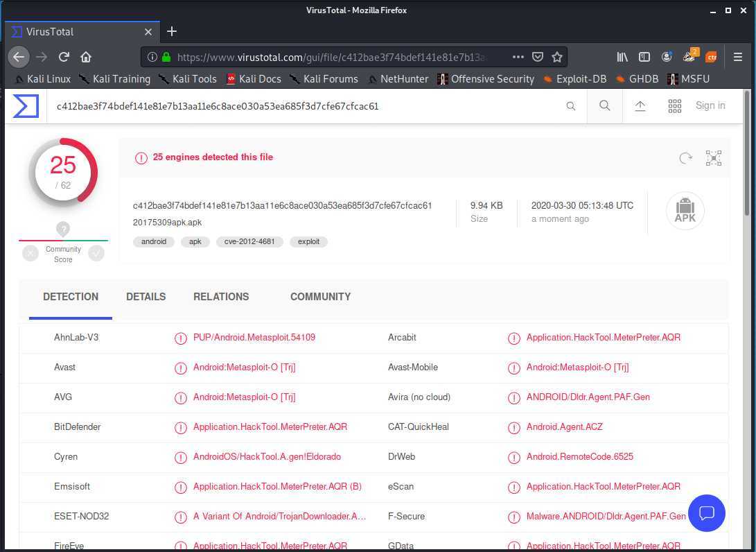This screenshot has height=552, width=756.
Task: Upload a file via the upload icon
Action: tap(640, 105)
